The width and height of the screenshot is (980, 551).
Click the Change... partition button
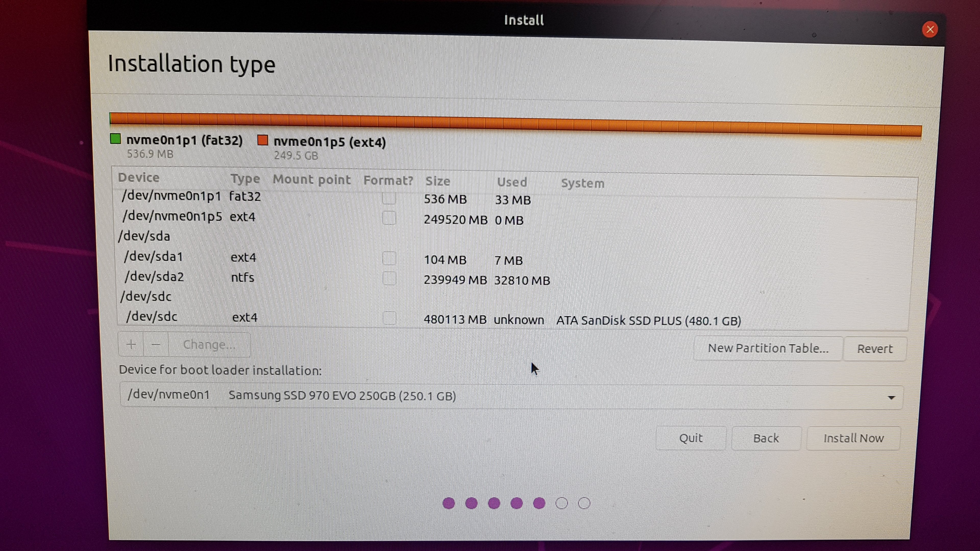[209, 345]
